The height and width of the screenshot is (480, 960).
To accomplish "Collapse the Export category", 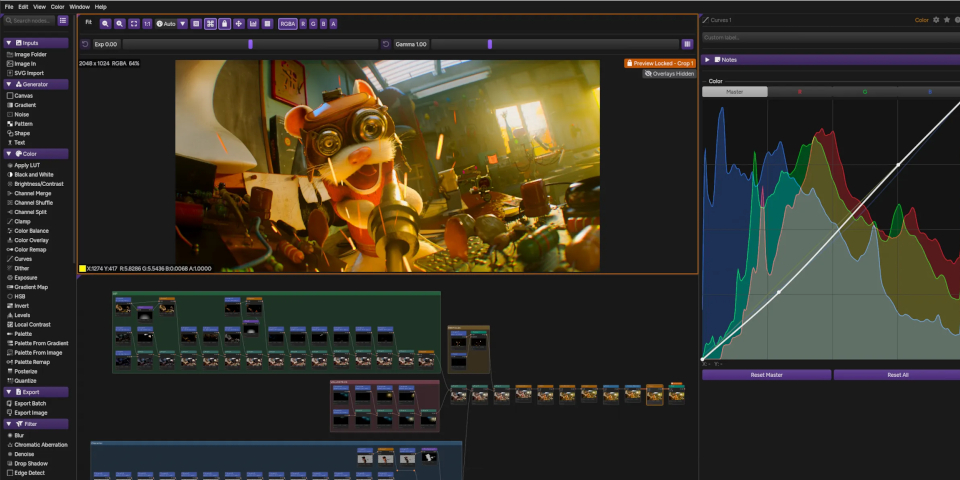I will (x=36, y=392).
